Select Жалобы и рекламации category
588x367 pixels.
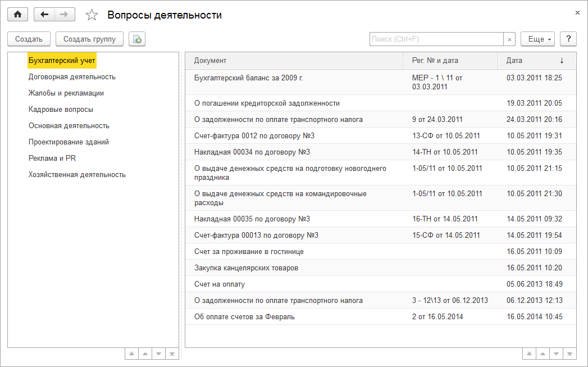[x=66, y=93]
